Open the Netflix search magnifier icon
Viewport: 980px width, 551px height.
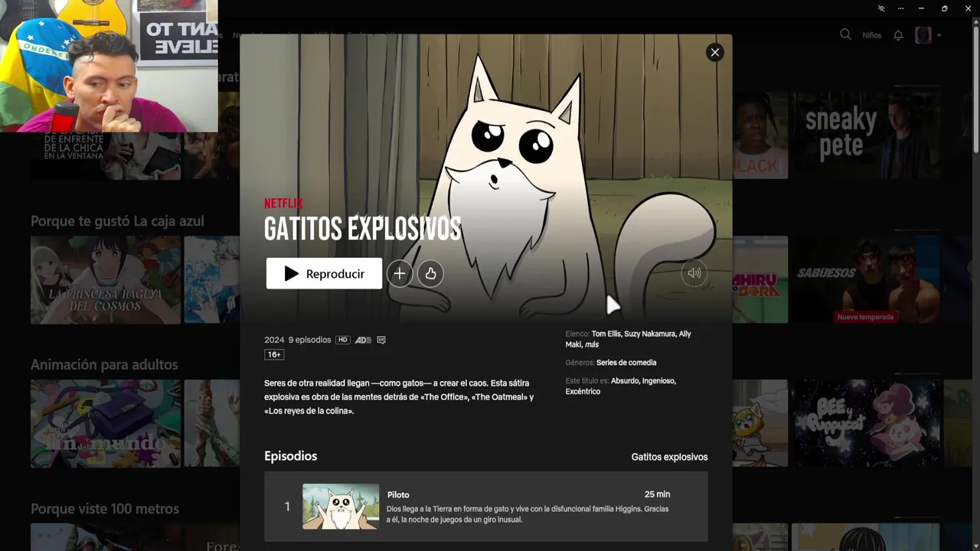(x=845, y=34)
